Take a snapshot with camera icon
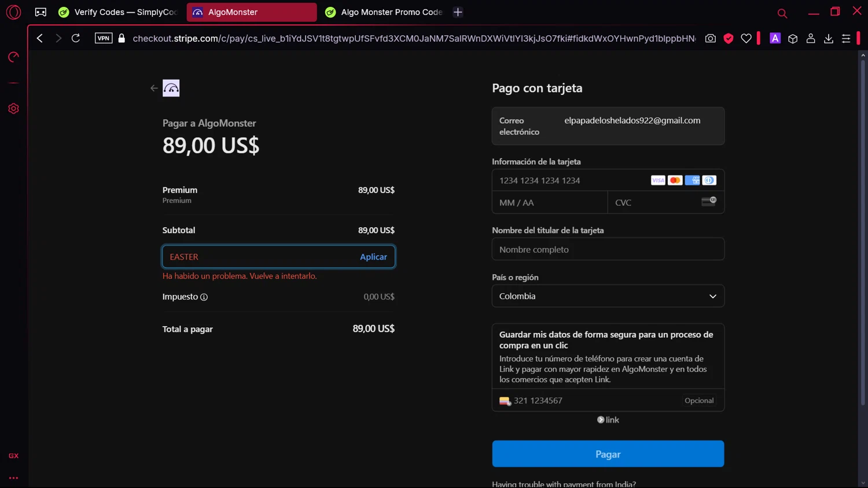Image resolution: width=868 pixels, height=488 pixels. point(711,38)
